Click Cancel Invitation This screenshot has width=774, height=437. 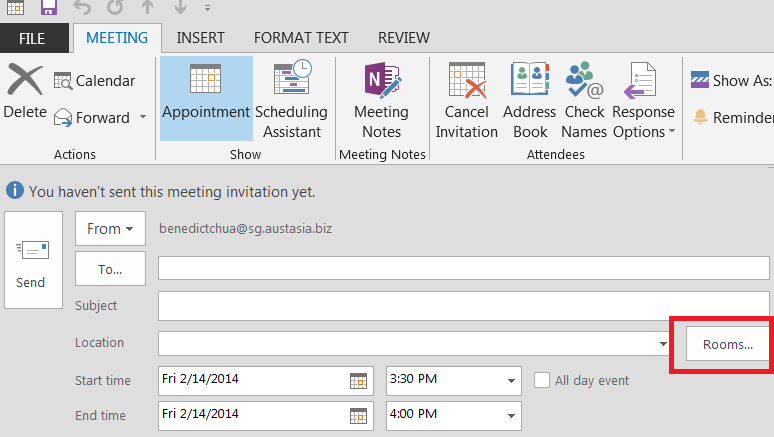coord(466,98)
